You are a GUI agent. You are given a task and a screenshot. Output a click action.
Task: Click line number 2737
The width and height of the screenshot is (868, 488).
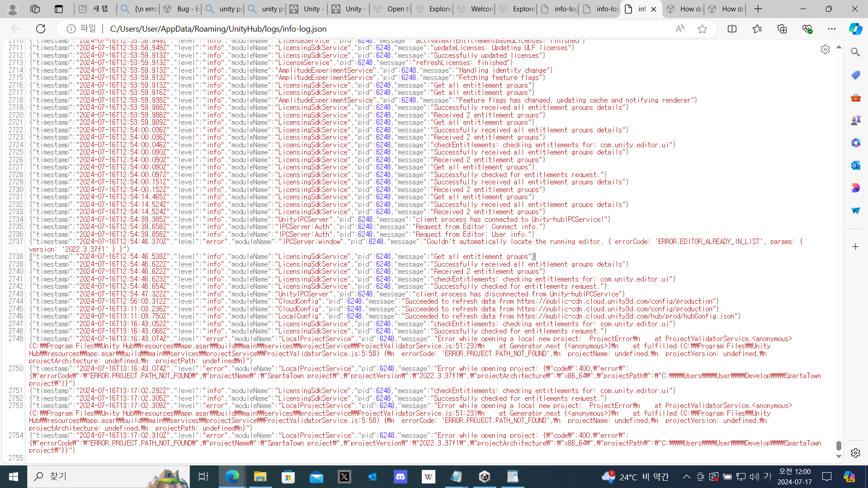coord(15,242)
